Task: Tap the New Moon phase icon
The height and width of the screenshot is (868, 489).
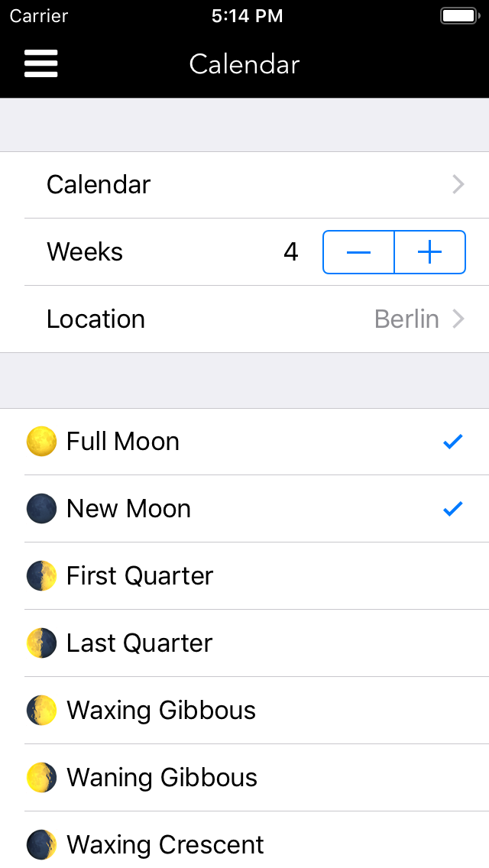Action: click(x=40, y=508)
